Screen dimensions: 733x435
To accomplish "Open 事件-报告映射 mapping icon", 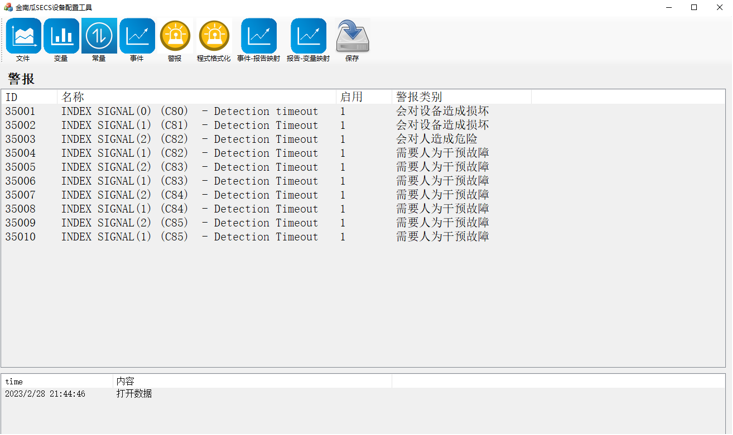I will coord(258,37).
